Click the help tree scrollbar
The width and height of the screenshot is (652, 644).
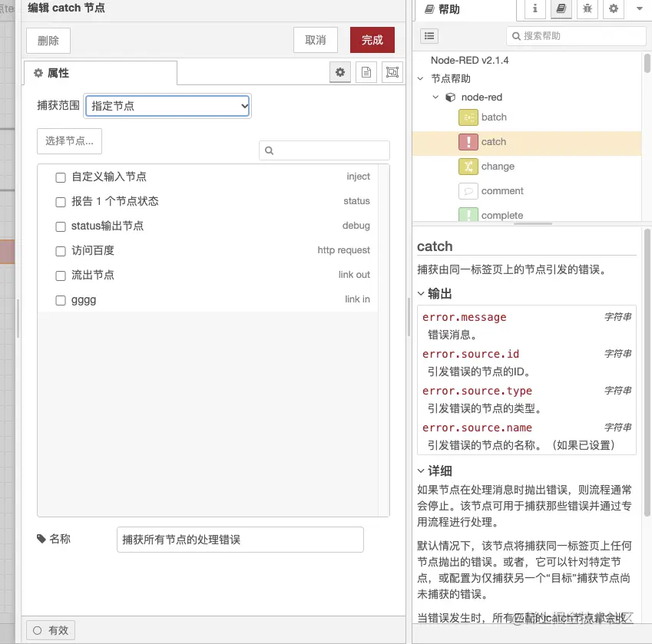point(647,63)
